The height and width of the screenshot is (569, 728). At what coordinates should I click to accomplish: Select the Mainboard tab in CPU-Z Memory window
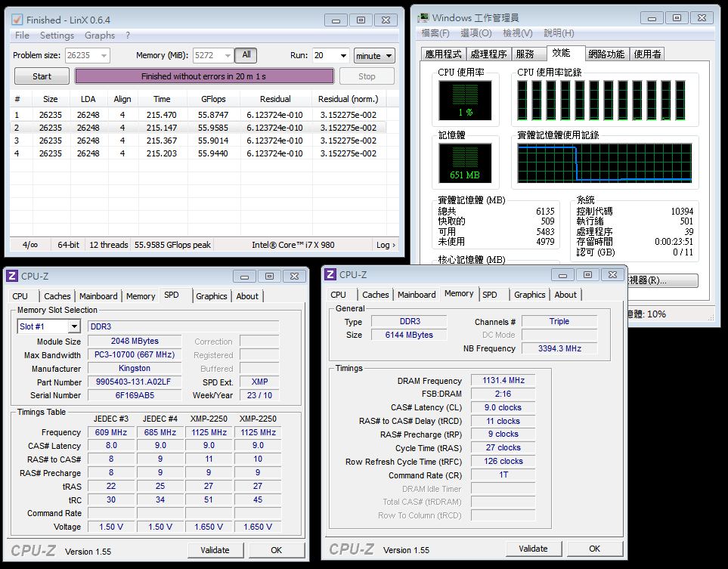click(x=417, y=295)
